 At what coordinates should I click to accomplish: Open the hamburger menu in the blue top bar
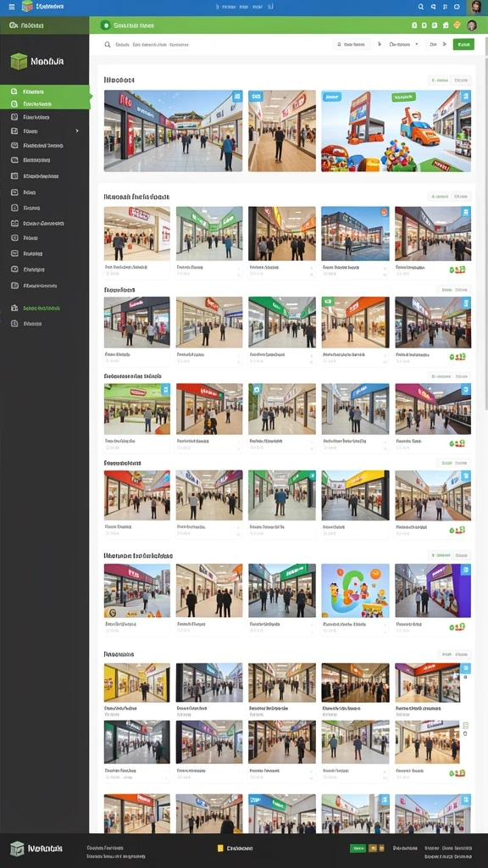tap(12, 7)
